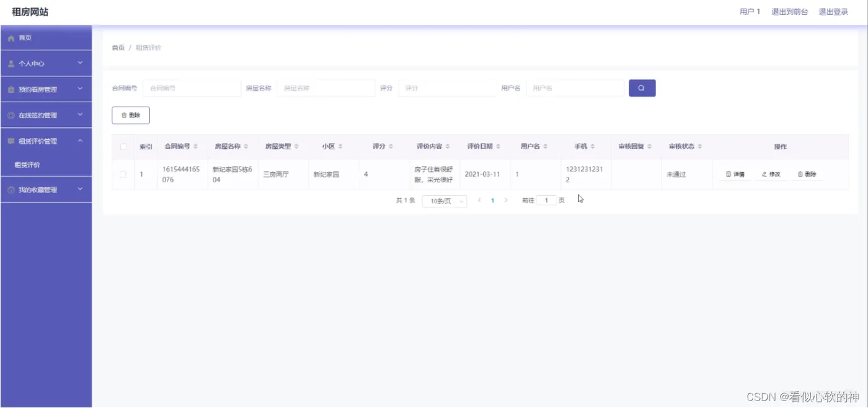Click 退出登录 link in header
The height and width of the screenshot is (408, 868).
[833, 12]
